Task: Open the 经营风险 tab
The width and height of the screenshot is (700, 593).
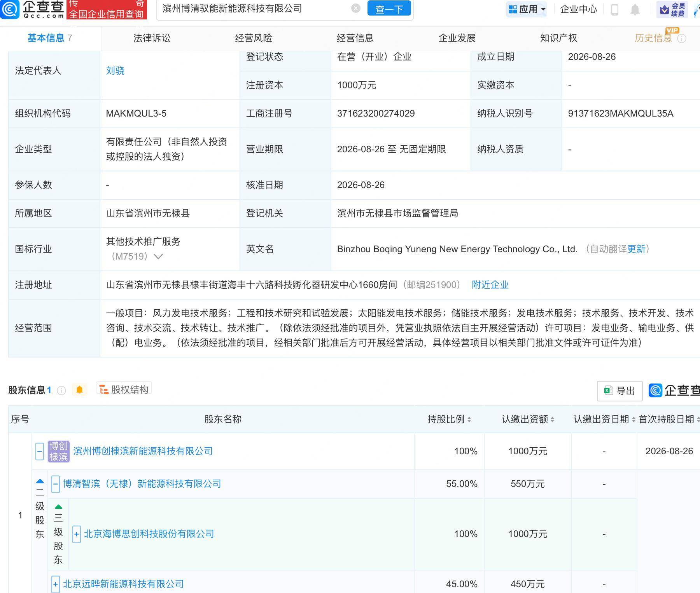Action: pos(254,38)
